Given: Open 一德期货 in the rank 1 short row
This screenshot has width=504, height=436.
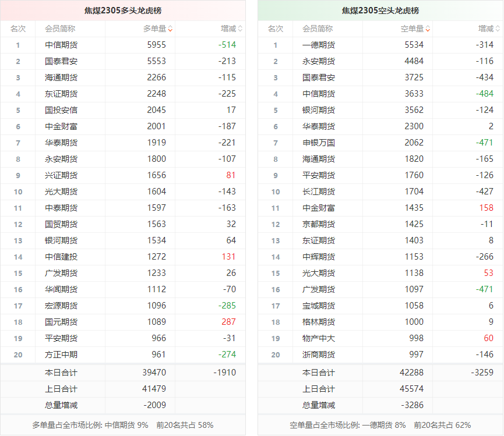Looking at the screenshot, I should tap(319, 45).
